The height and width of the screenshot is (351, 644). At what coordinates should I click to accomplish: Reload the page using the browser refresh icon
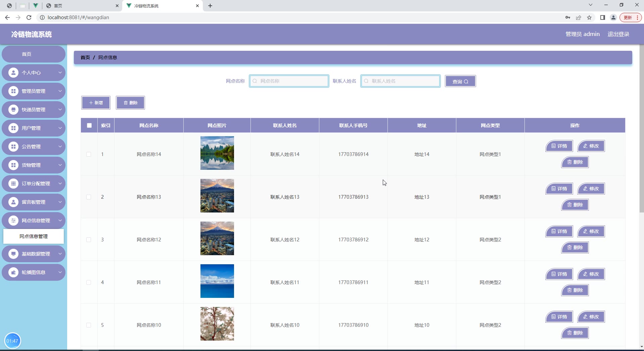pos(29,17)
